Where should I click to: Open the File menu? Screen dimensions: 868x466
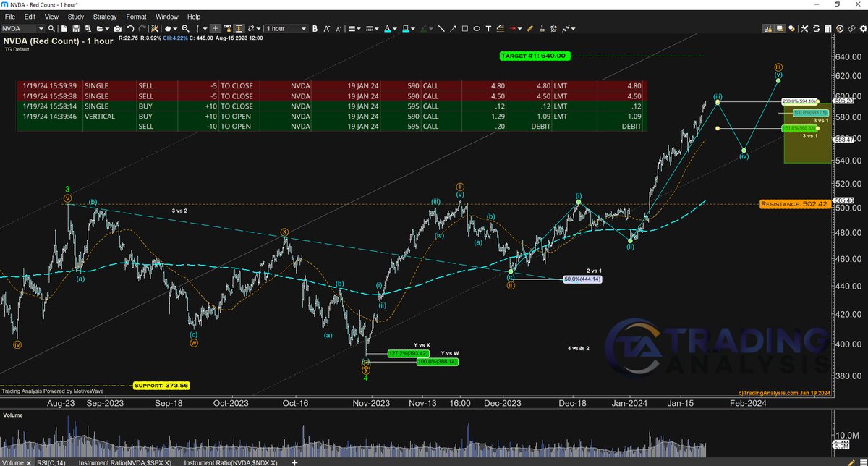(x=10, y=16)
